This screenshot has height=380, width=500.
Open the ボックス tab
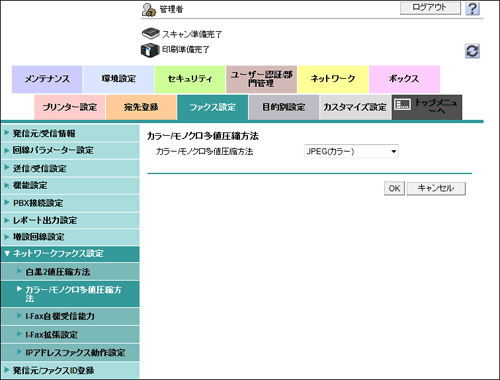404,79
